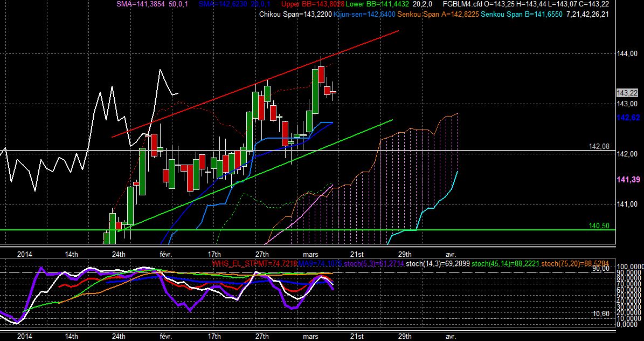
Task: Click the magenta 141,39 price marker
Action: (x=628, y=179)
